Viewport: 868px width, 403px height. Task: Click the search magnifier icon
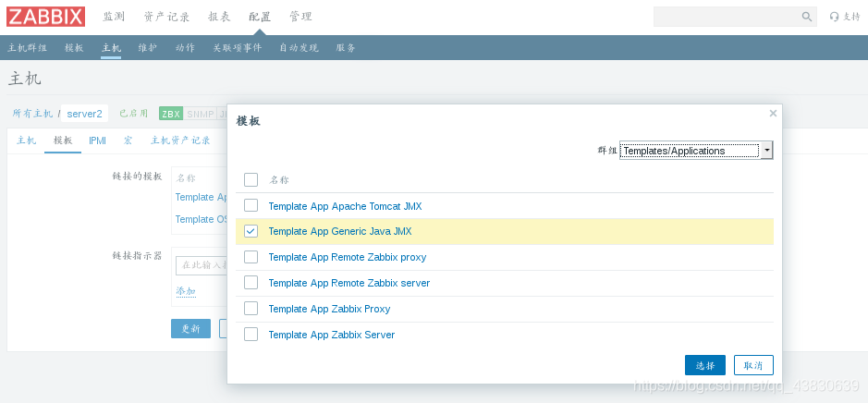pos(807,17)
